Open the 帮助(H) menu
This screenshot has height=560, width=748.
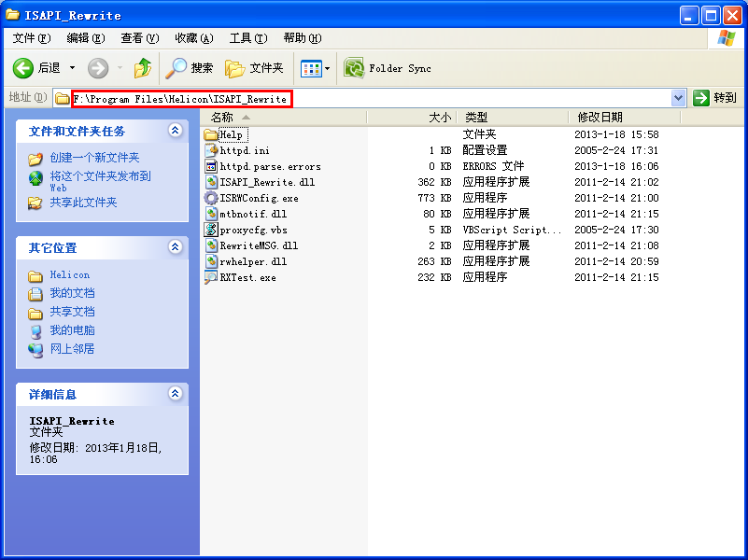pos(303,38)
